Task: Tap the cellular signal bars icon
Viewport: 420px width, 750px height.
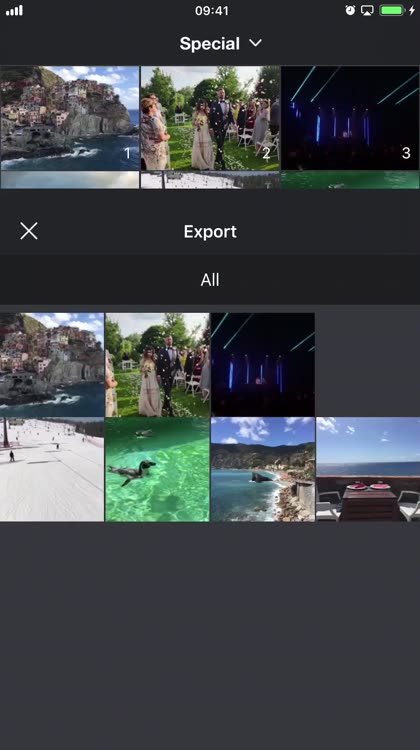Action: (x=14, y=11)
